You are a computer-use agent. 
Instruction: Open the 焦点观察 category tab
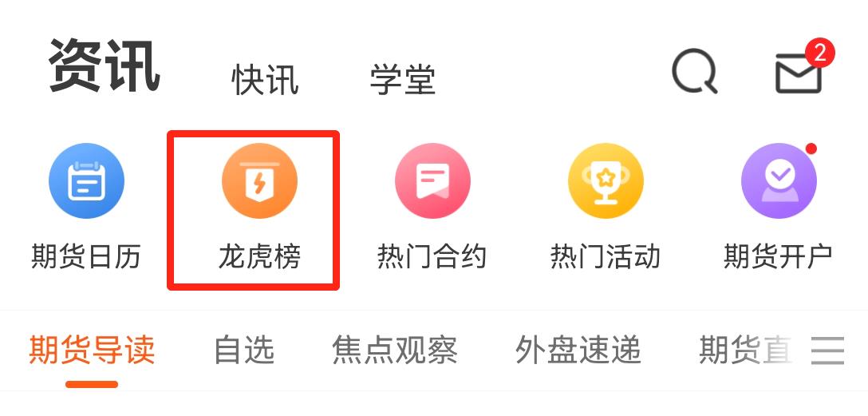pyautogui.click(x=395, y=350)
